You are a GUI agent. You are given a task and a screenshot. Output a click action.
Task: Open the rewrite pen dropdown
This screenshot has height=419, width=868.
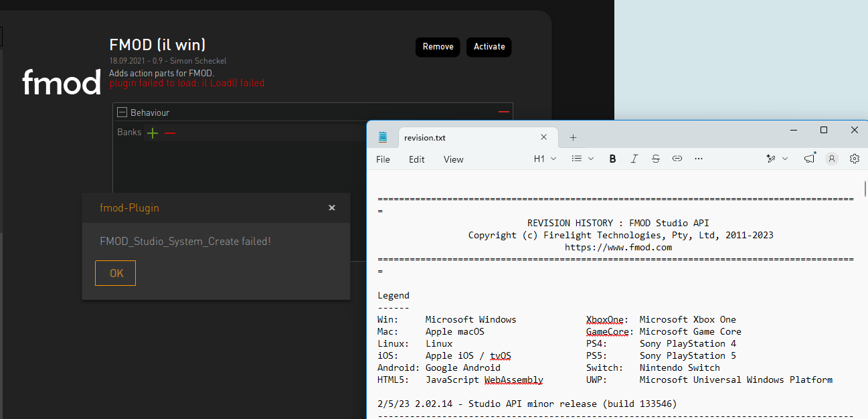[x=777, y=159]
